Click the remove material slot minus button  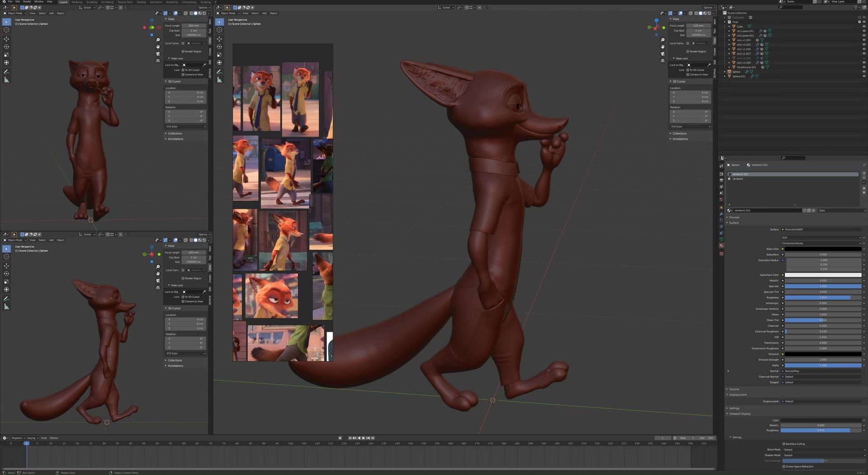(x=864, y=178)
